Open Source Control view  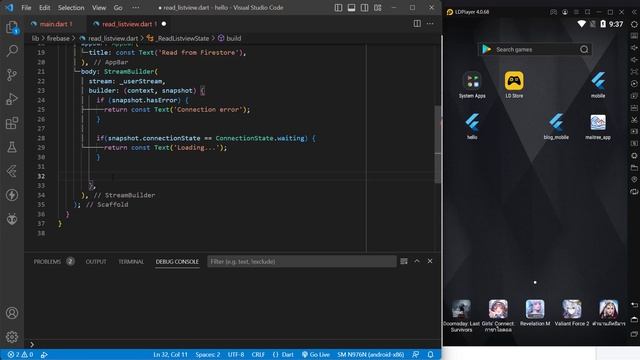click(x=12, y=75)
